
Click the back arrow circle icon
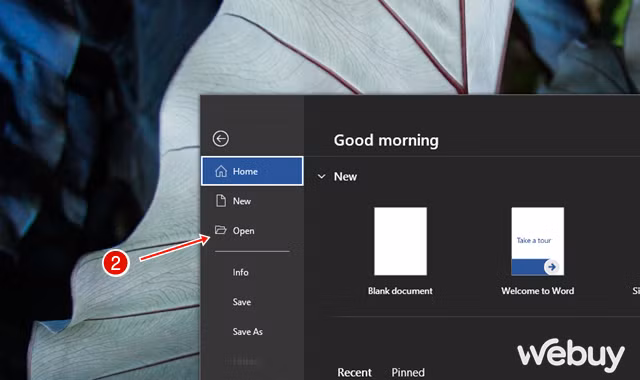(221, 139)
